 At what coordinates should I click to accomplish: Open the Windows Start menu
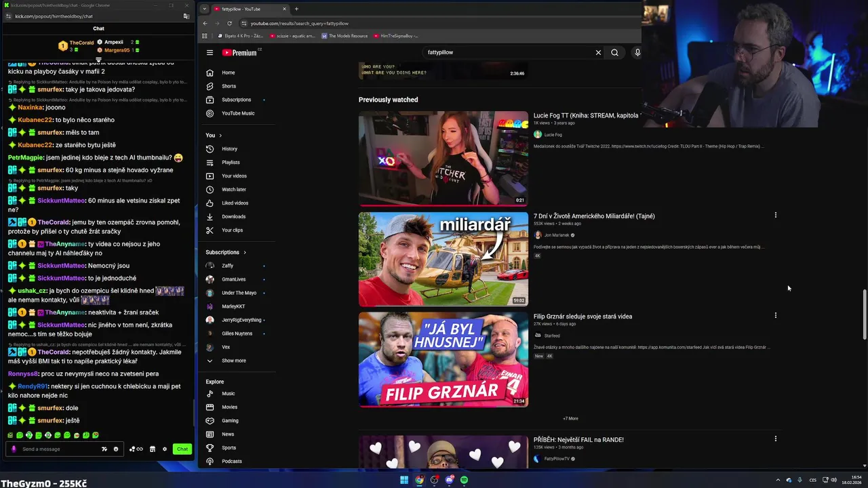[x=404, y=480]
